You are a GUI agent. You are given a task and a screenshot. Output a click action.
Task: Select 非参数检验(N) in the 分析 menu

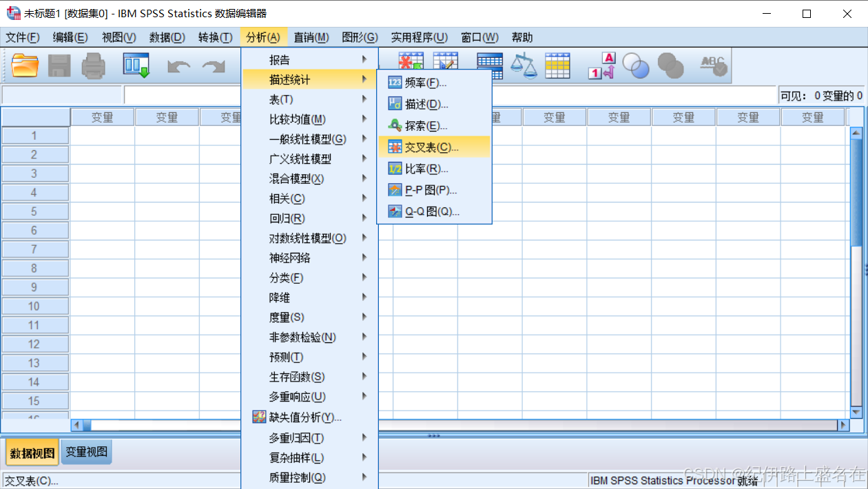pos(309,337)
